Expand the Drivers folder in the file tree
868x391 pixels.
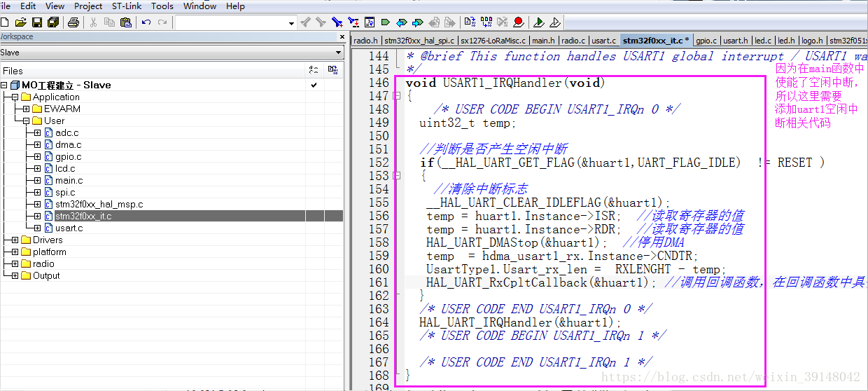15,240
